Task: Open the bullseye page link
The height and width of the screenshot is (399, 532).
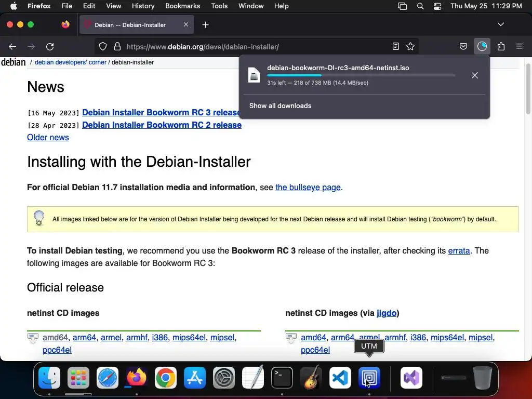Action: point(308,187)
